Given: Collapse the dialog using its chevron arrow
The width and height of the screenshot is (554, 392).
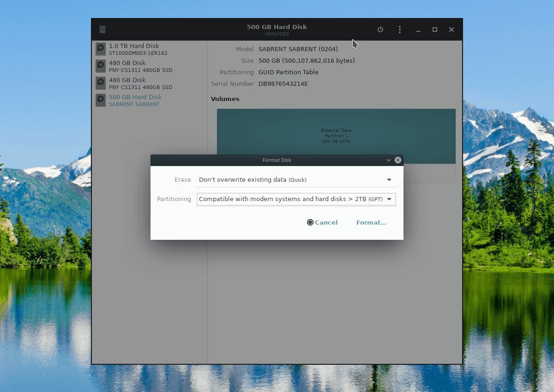Looking at the screenshot, I should coord(388,160).
